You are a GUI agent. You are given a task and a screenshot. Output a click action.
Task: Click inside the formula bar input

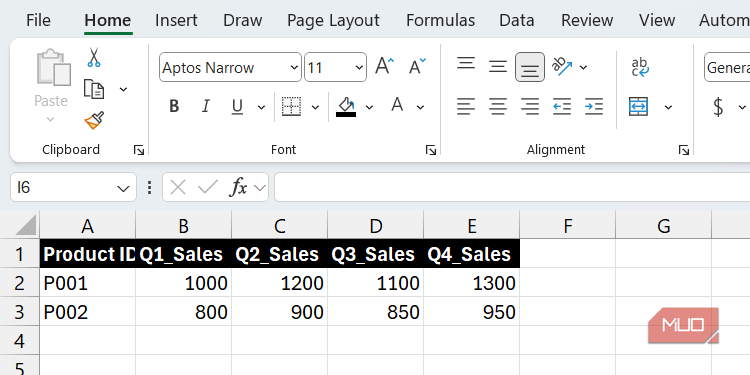click(x=512, y=188)
